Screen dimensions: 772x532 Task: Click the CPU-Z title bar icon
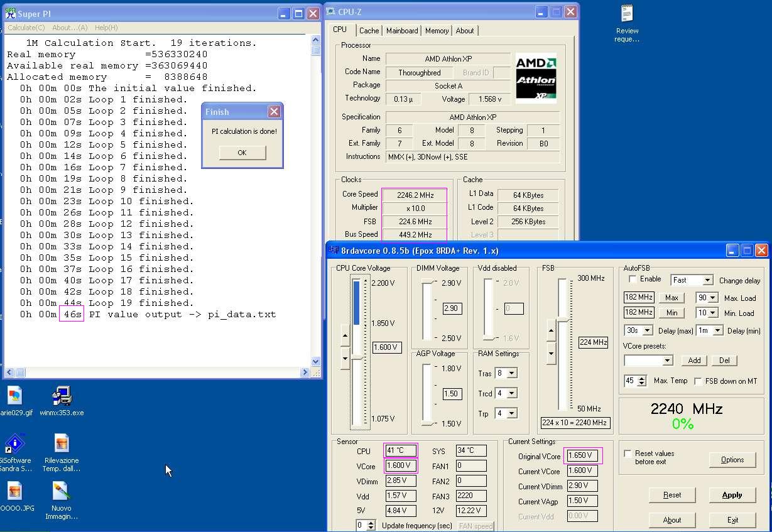point(331,12)
